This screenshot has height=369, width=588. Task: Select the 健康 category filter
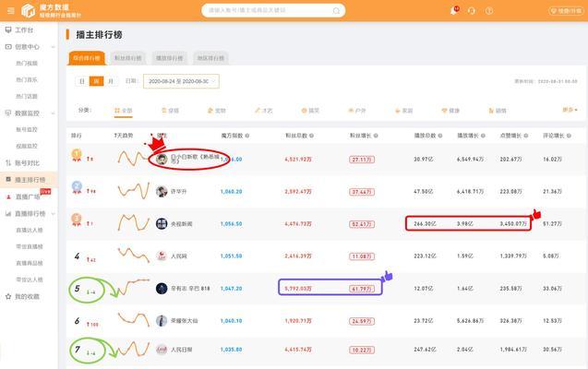(450, 111)
